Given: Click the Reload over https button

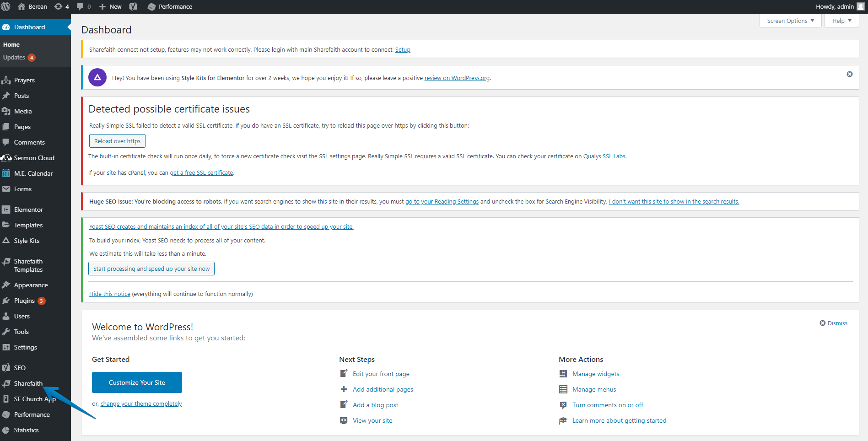Looking at the screenshot, I should tap(117, 141).
